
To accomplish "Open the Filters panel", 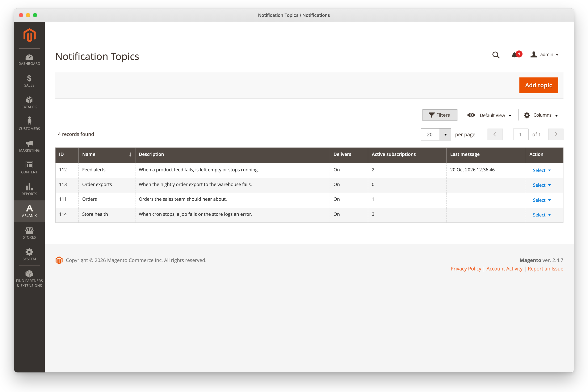I will pyautogui.click(x=440, y=115).
